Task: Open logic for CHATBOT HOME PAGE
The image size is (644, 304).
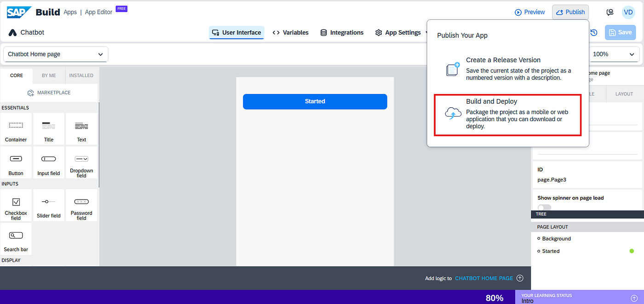Action: (x=484, y=278)
